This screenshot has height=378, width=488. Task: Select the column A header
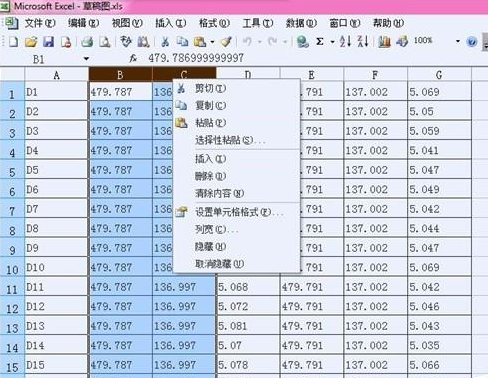tap(57, 75)
